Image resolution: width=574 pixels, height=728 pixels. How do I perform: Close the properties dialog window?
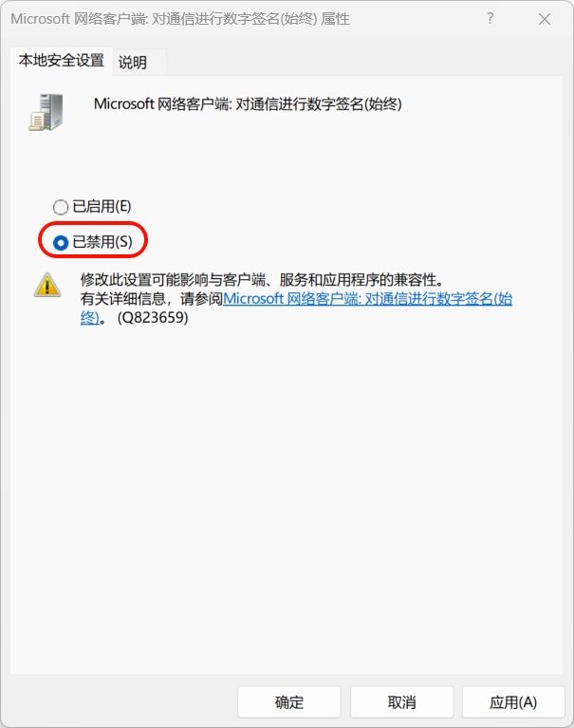[545, 19]
